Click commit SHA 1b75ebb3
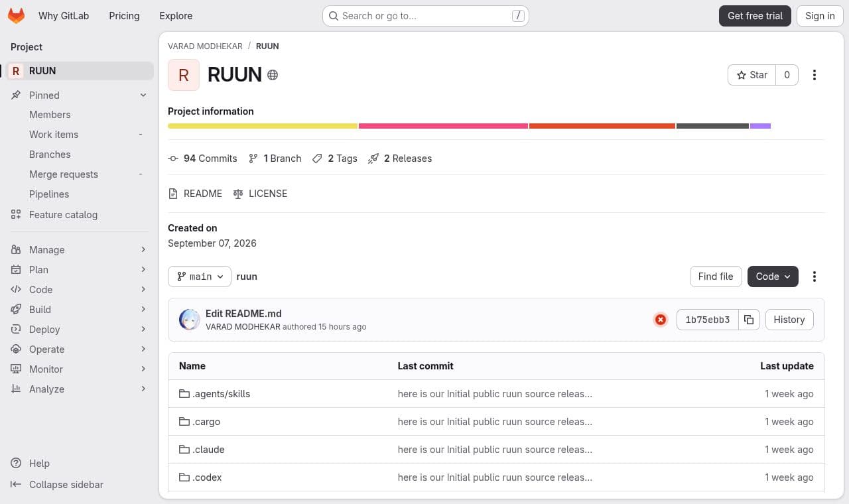The height and width of the screenshot is (504, 849). (707, 320)
